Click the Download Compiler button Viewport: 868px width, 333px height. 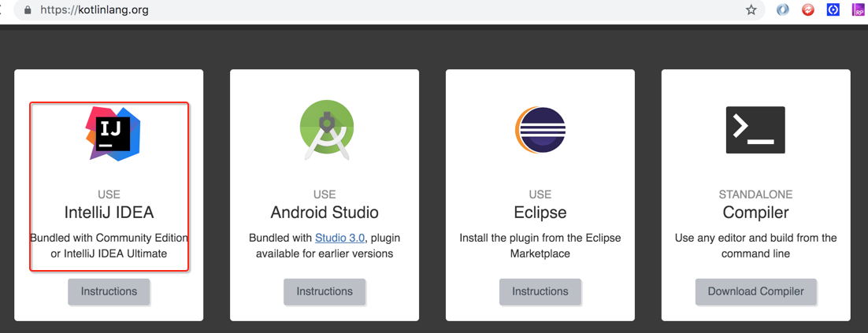(x=756, y=291)
